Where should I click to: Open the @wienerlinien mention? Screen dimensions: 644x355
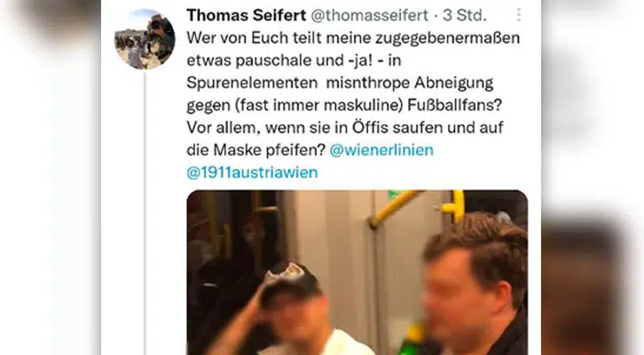381,150
